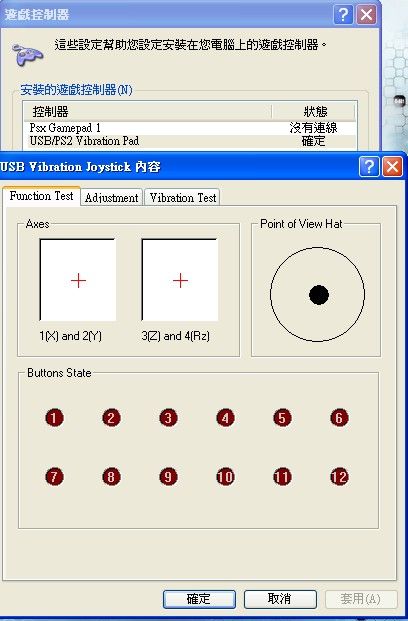Image resolution: width=408 pixels, height=621 pixels.
Task: Click the 確定 confirm button
Action: [199, 599]
